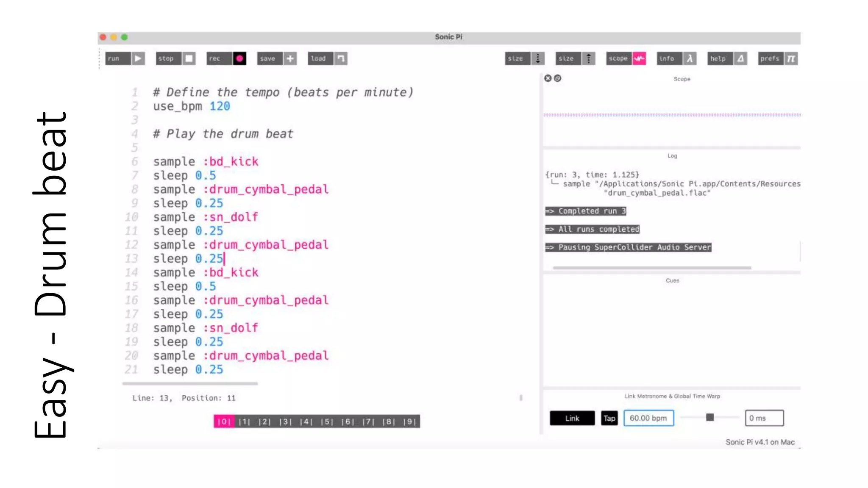This screenshot has height=488, width=868.
Task: Open prefs with pi icon
Action: (x=791, y=58)
